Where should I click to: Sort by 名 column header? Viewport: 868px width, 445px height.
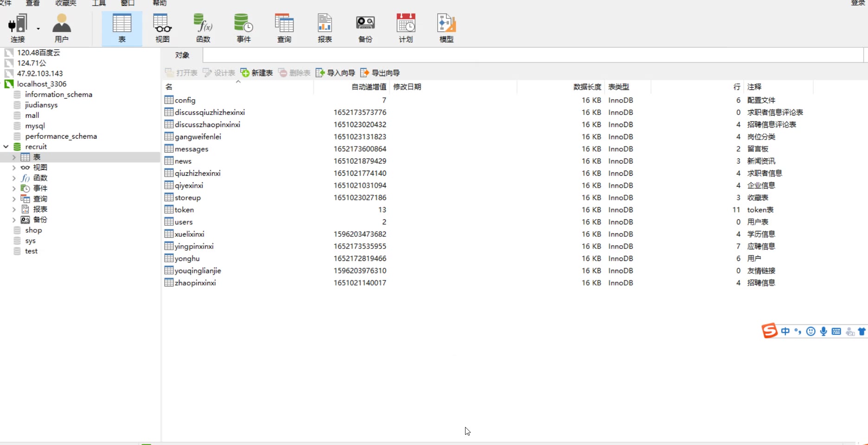tap(238, 87)
